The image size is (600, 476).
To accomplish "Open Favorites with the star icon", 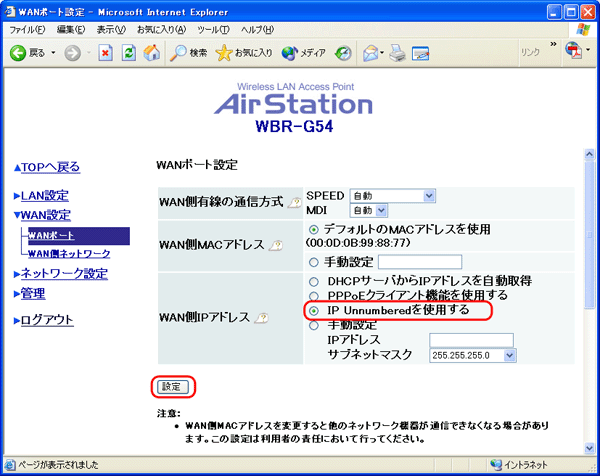I will 224,53.
